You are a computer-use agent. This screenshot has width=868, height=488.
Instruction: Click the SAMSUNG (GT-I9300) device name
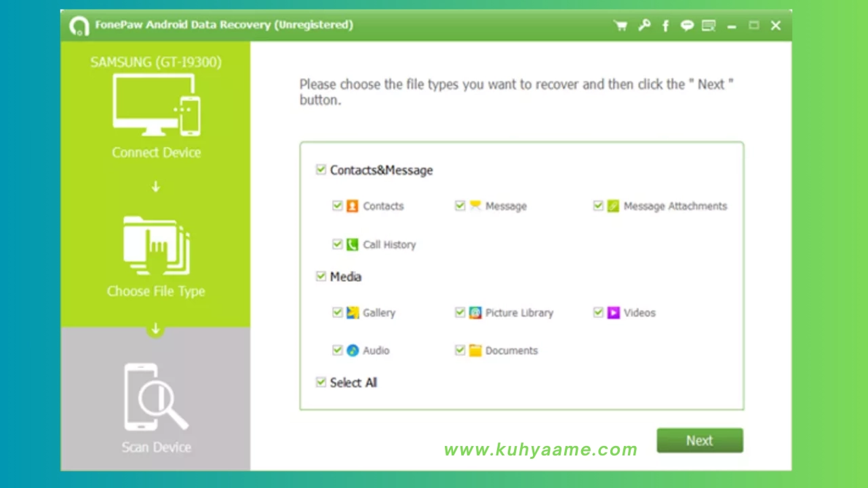[156, 62]
